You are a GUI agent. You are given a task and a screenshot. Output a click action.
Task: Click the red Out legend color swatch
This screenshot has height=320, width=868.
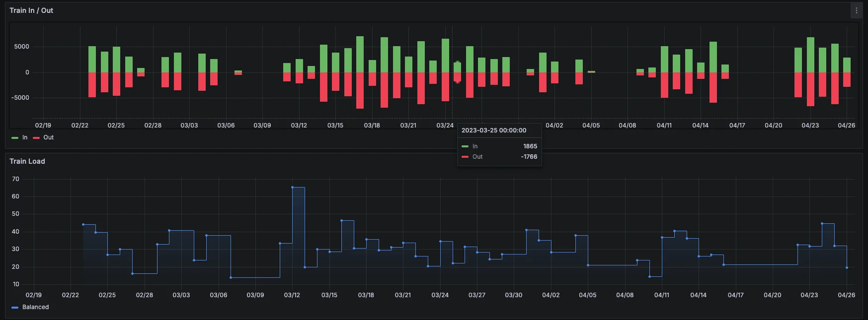[x=36, y=138]
